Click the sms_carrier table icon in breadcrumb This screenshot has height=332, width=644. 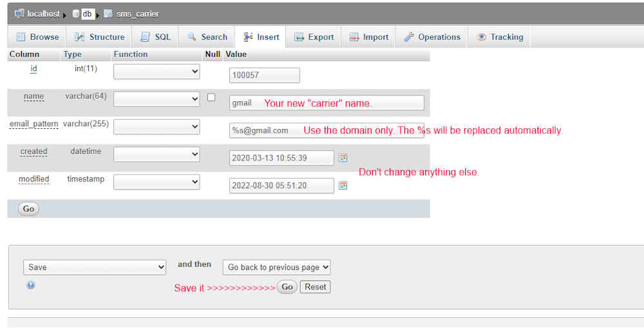pyautogui.click(x=108, y=14)
